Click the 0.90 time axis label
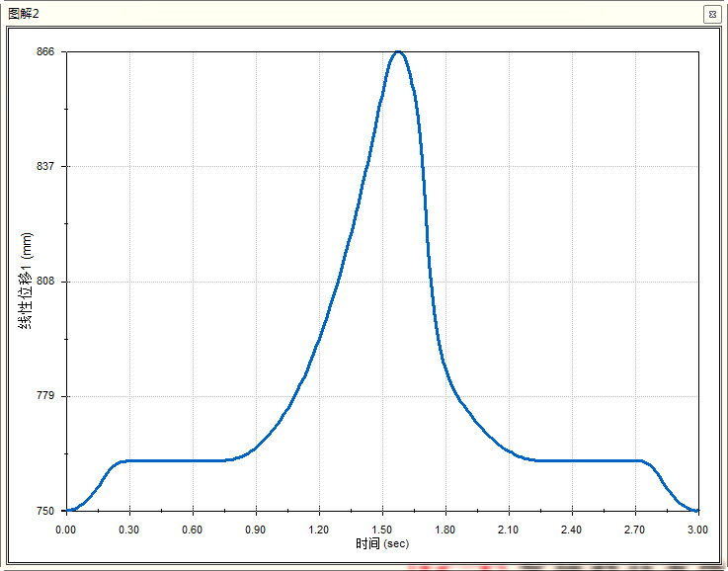The width and height of the screenshot is (728, 571). 255,530
